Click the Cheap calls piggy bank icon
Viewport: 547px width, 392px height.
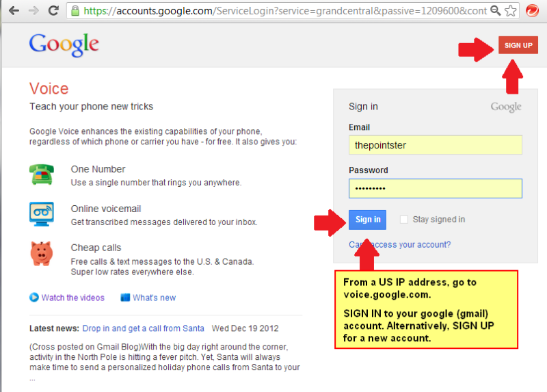click(42, 253)
